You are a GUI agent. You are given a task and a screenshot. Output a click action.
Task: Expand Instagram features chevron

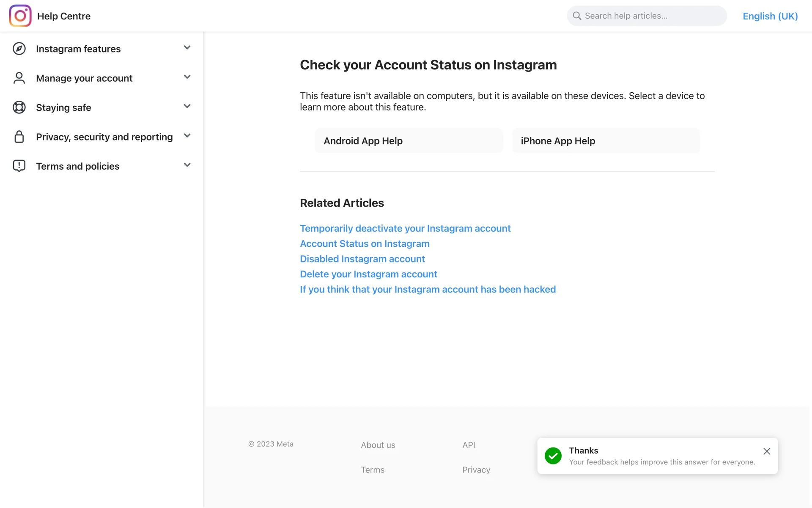click(x=187, y=48)
